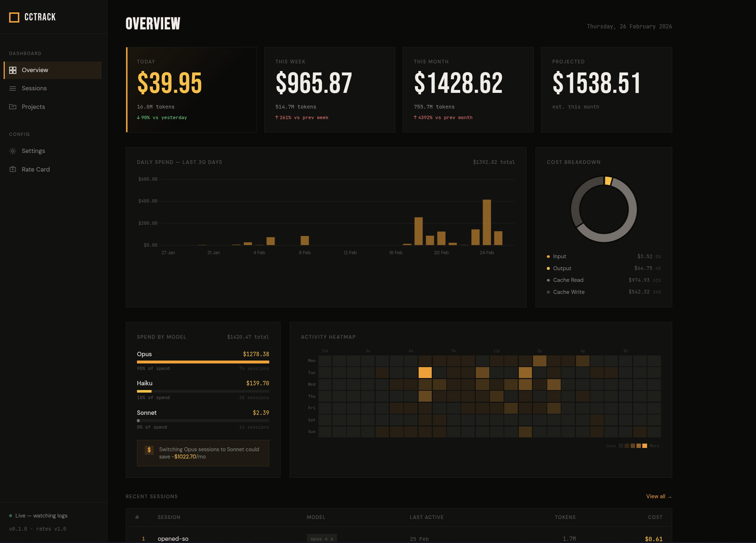Click the brightest Tuesday heatmap cell

point(425,373)
